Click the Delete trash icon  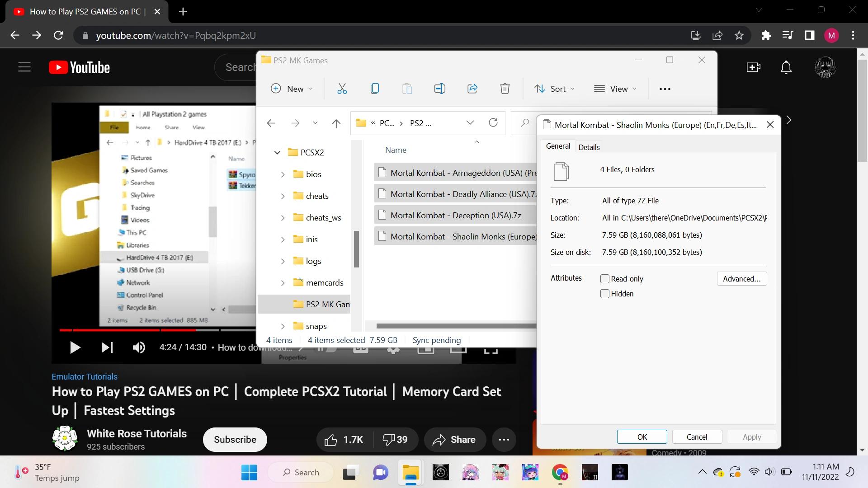[505, 89]
